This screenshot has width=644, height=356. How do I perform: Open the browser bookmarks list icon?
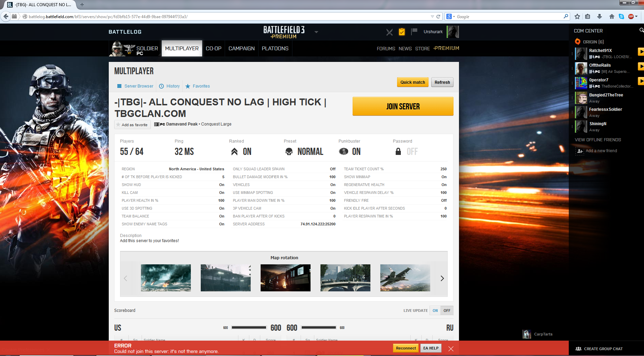click(x=588, y=16)
